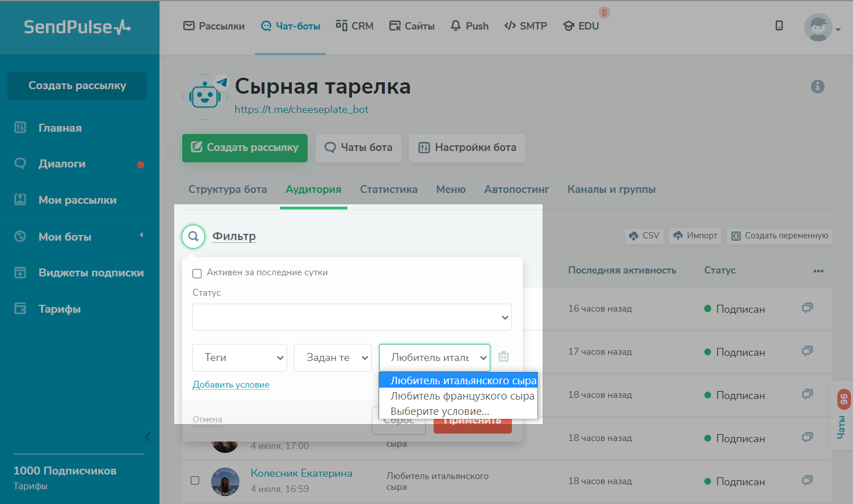
Task: Toggle Активен за последние сутки checkbox
Action: click(197, 274)
